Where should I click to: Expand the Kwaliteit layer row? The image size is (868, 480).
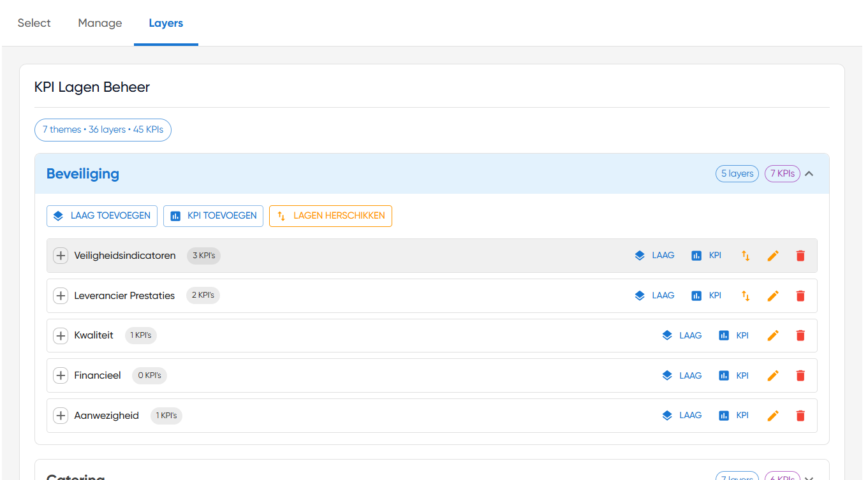(x=61, y=335)
